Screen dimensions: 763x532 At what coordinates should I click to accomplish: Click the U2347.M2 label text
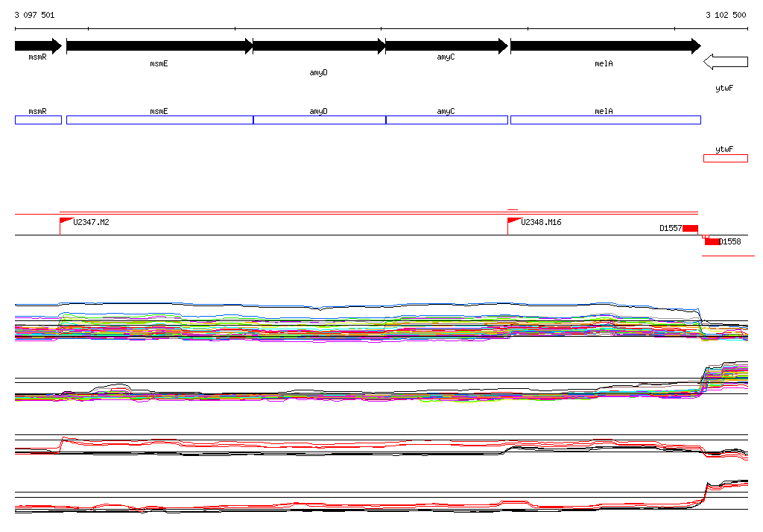click(x=91, y=222)
